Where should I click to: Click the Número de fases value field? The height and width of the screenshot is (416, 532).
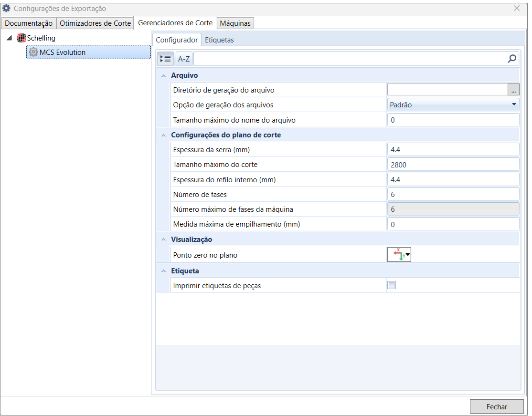[x=453, y=194]
